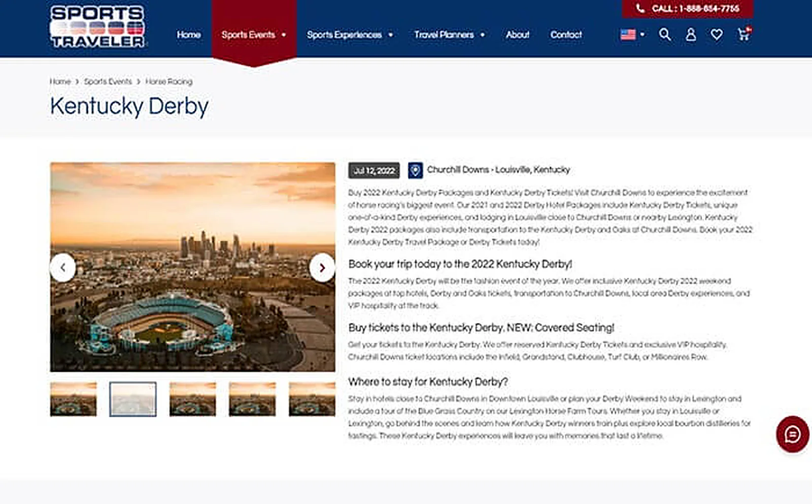Select the fifth gallery thumbnail
Viewport: 812px width, 504px height.
click(x=312, y=399)
